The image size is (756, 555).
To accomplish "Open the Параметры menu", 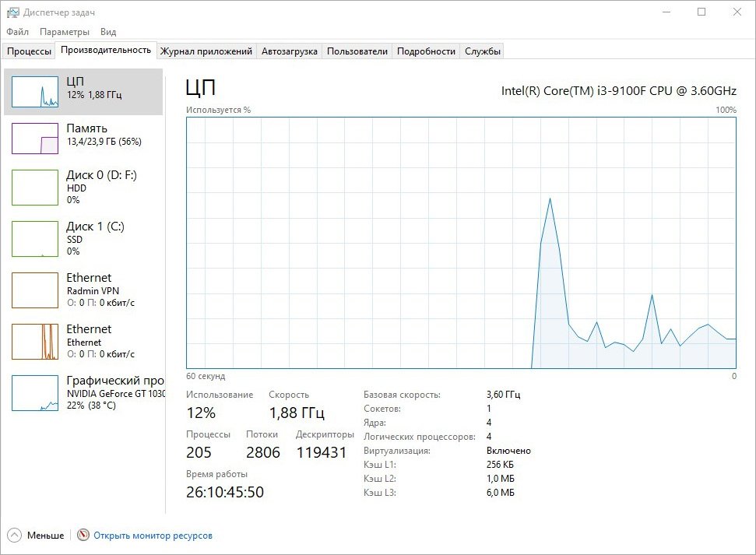I will click(65, 32).
